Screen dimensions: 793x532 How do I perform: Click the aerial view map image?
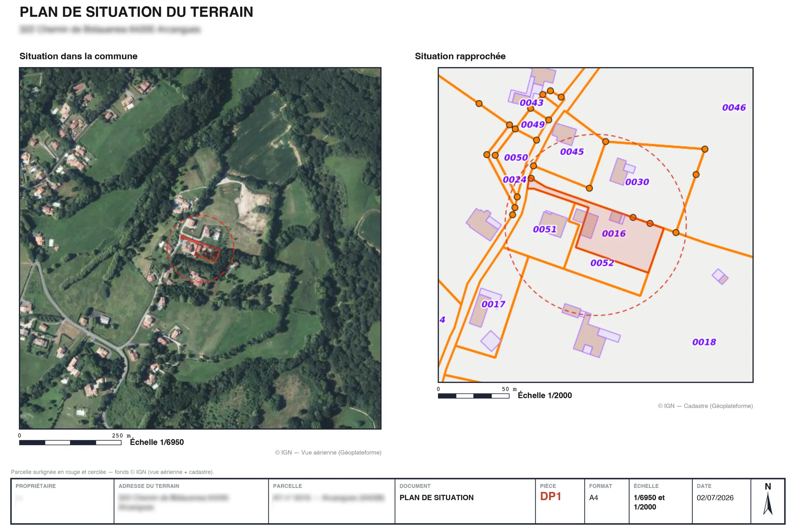point(200,248)
